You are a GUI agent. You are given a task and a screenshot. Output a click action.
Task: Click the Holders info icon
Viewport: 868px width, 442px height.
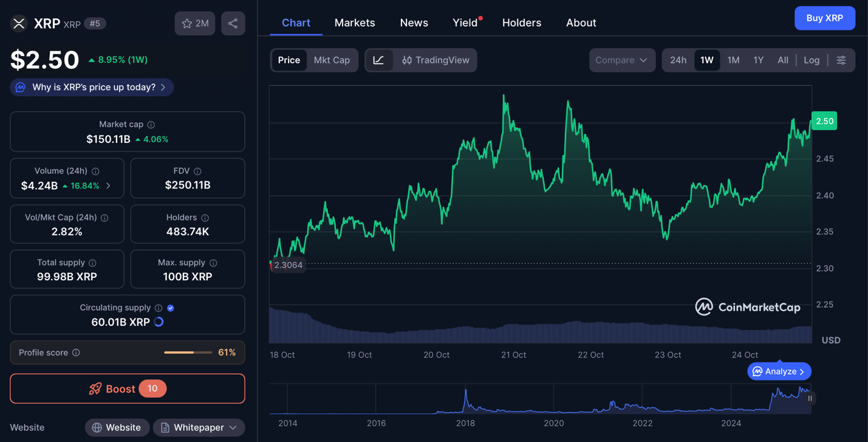pyautogui.click(x=205, y=218)
